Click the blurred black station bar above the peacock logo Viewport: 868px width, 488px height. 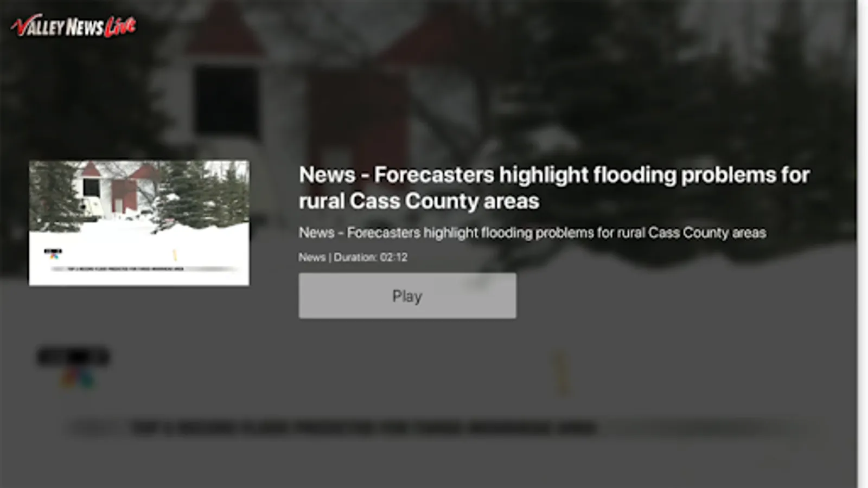73,357
